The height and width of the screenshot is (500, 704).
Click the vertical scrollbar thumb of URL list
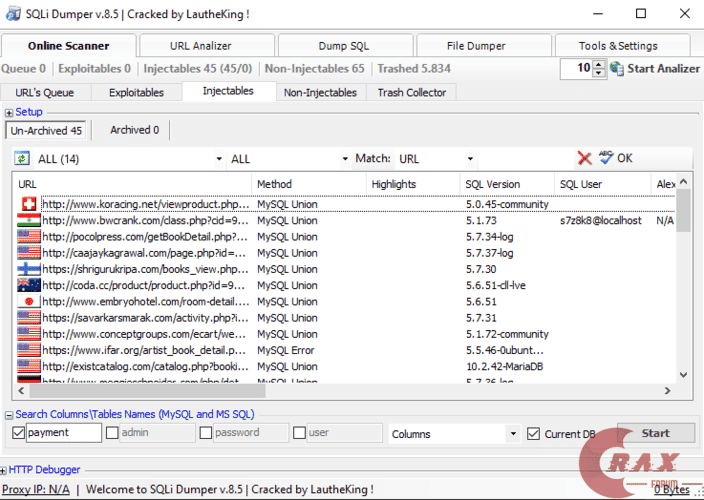point(683,211)
